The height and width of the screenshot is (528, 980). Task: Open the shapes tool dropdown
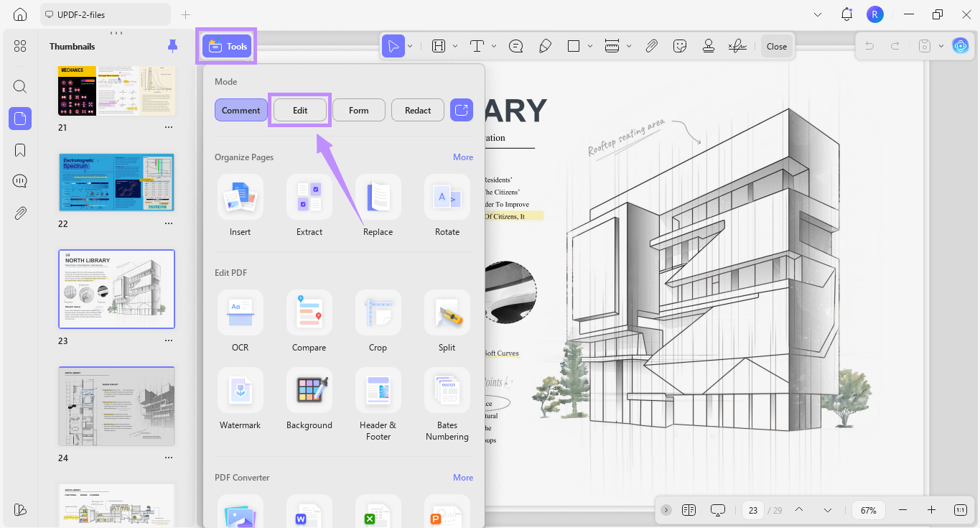click(x=590, y=45)
